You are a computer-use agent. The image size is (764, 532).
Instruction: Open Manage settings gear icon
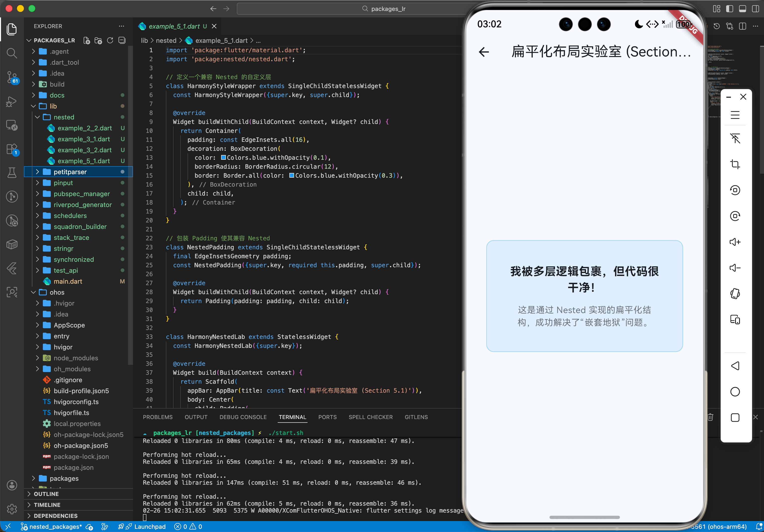tap(12, 509)
